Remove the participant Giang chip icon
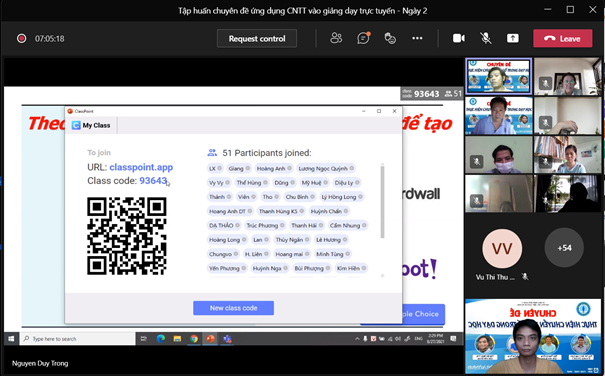Screen dimensions: 605x376 (248, 168)
